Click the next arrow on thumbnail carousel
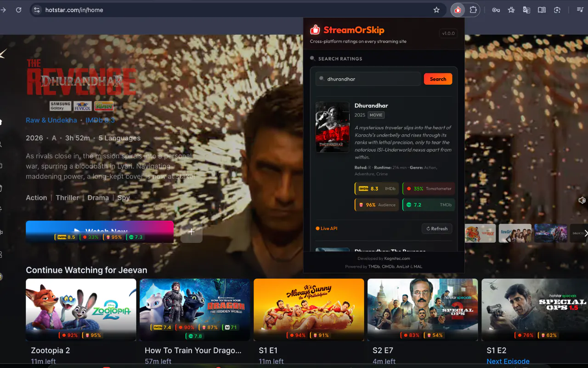Screen dimensions: 588x368 (x=586, y=233)
